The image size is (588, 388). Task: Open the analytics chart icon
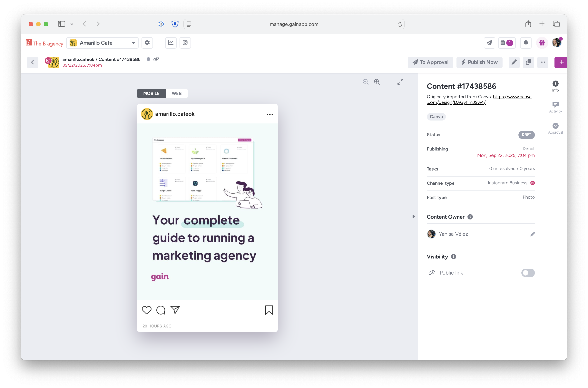point(171,43)
